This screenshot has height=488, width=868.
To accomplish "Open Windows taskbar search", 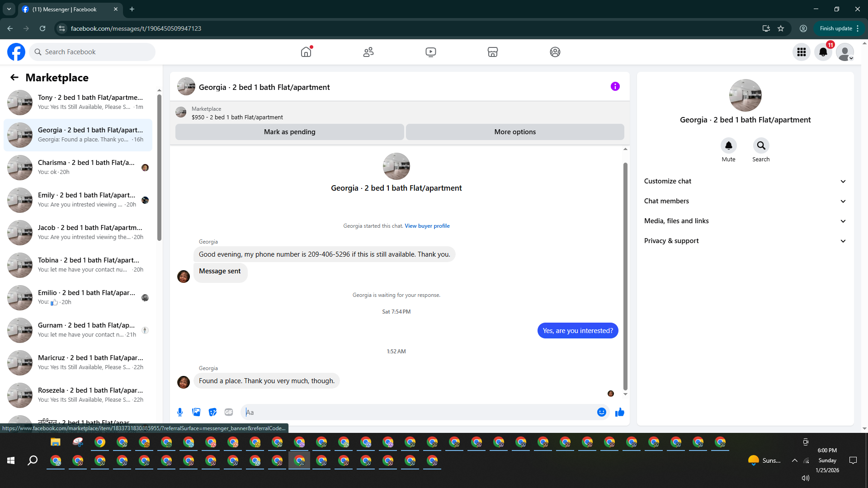I will click(x=33, y=460).
